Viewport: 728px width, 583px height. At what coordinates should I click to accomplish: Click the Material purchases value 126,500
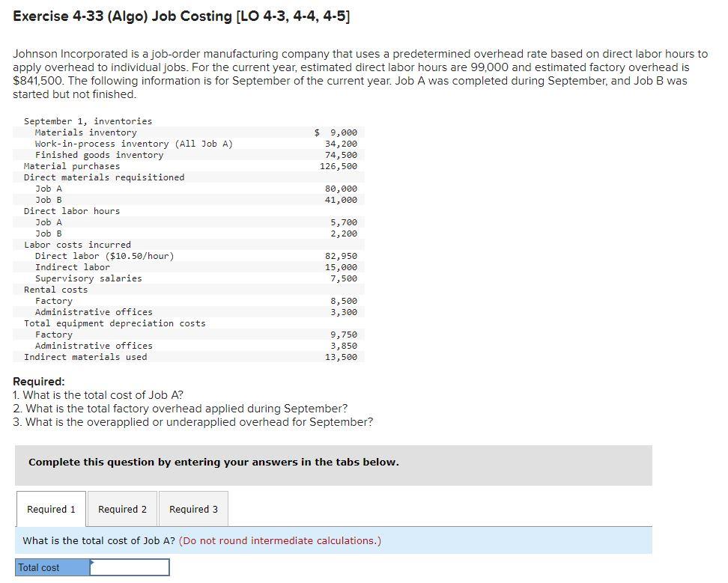pos(342,165)
